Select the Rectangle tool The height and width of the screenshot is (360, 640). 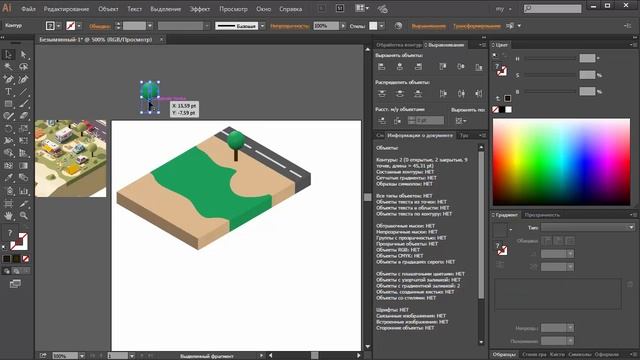pyautogui.click(x=8, y=104)
